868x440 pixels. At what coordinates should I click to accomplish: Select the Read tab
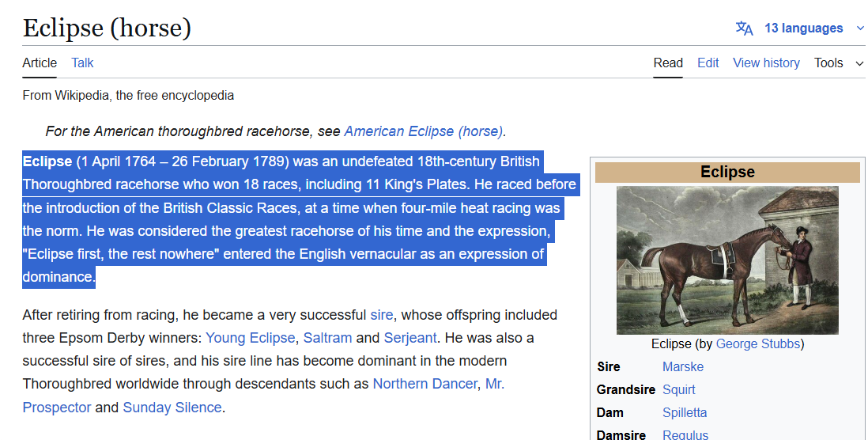[x=668, y=63]
